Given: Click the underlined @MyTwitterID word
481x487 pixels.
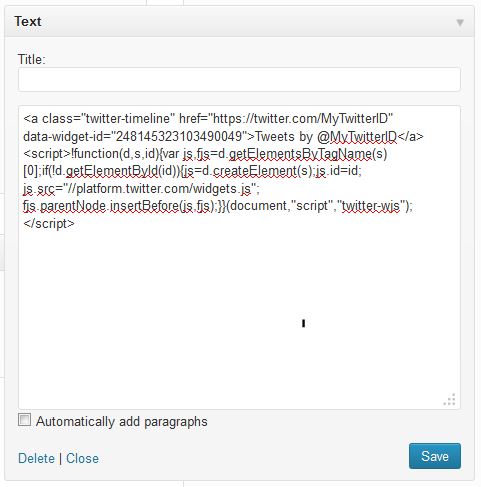Looking at the screenshot, I should point(357,137).
